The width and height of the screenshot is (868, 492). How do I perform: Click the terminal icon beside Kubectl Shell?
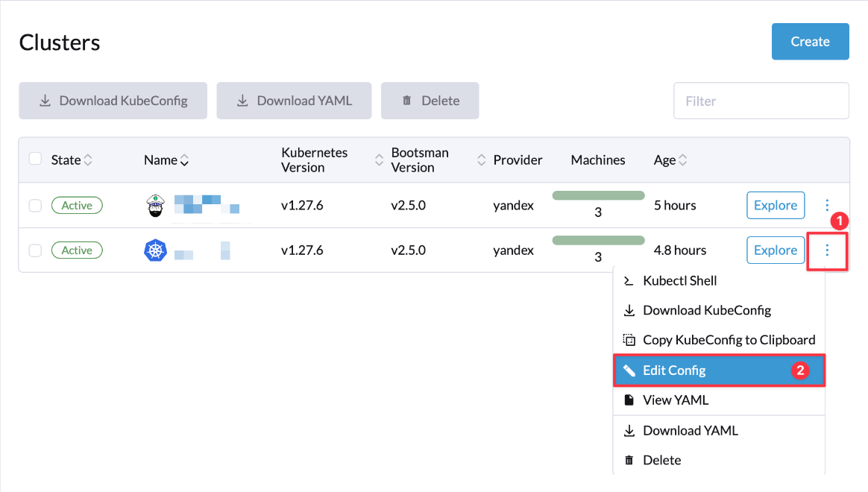coord(629,281)
